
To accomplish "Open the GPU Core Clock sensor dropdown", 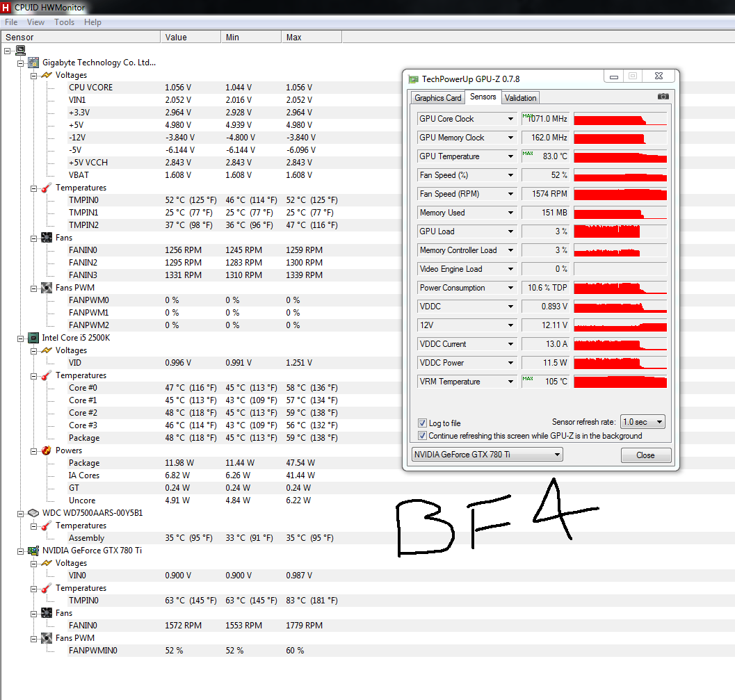I will click(x=510, y=119).
